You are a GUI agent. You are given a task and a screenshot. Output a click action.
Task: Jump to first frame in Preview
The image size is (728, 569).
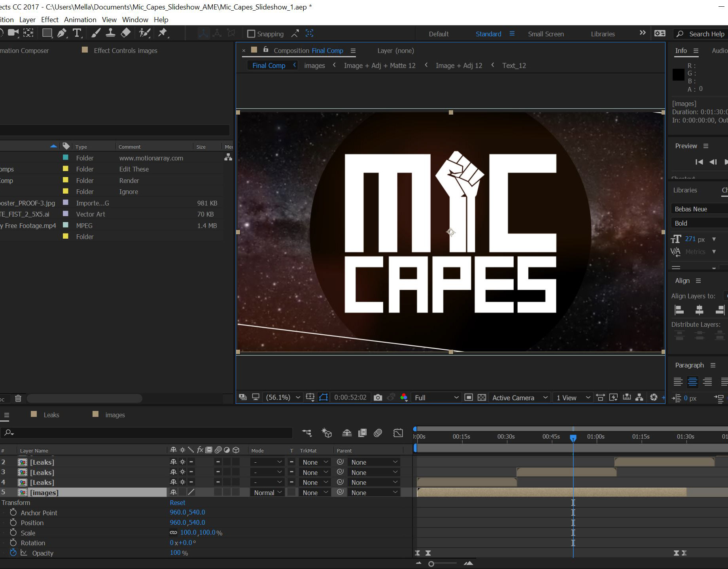[699, 162]
